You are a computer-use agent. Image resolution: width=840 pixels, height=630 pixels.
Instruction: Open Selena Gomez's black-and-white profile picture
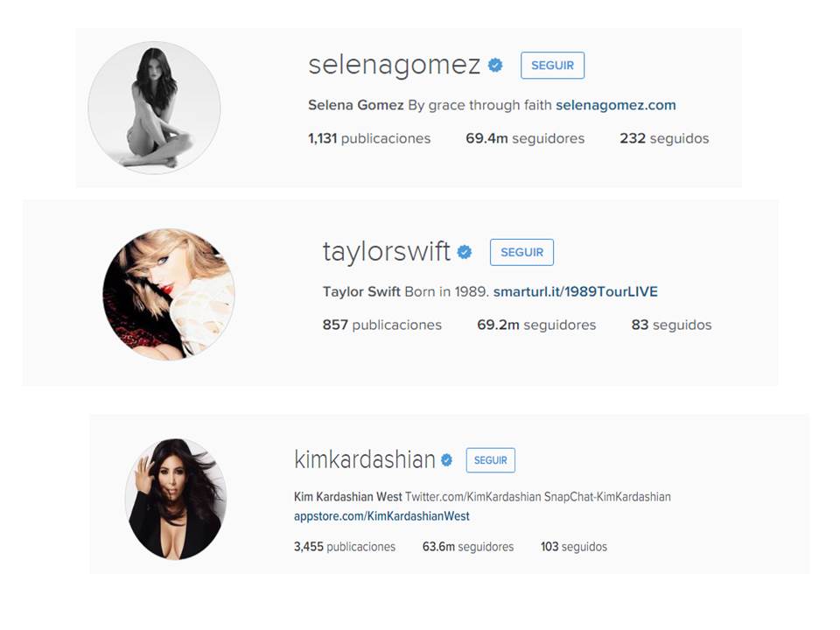(x=154, y=108)
